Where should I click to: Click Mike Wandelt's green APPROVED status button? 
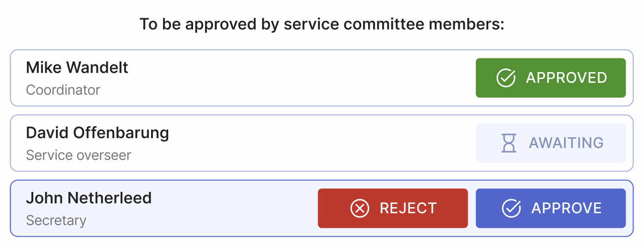(551, 78)
